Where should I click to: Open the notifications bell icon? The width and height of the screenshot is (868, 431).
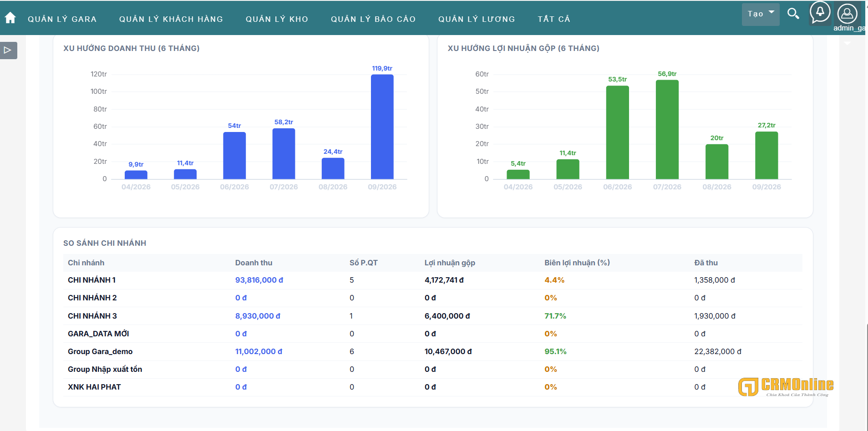pos(820,13)
